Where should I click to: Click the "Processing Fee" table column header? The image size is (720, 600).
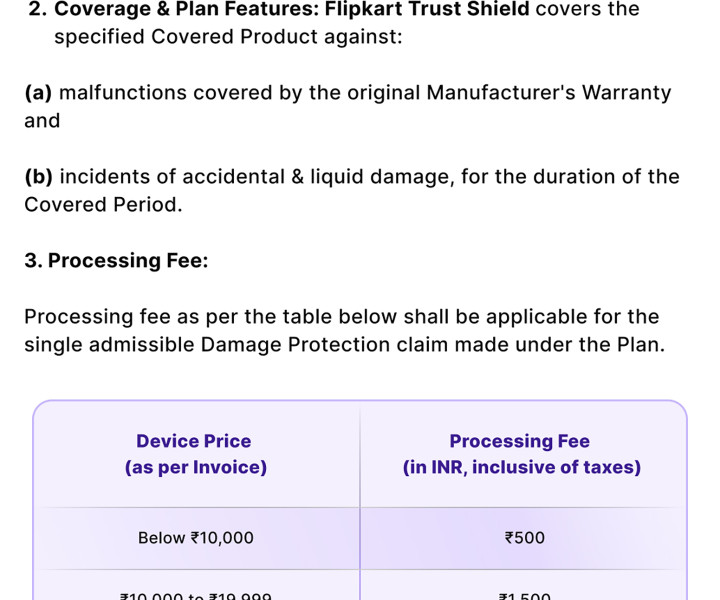pos(520,441)
